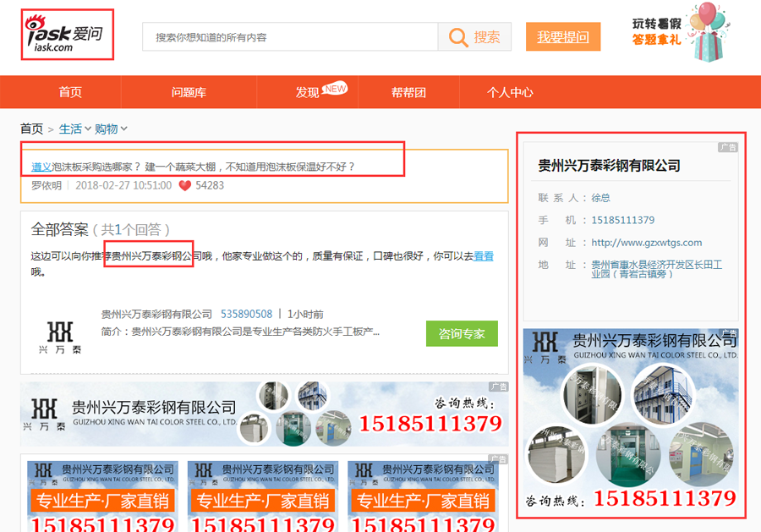This screenshot has height=532, width=761.
Task: Click the iask 爱问 logo
Action: click(64, 34)
